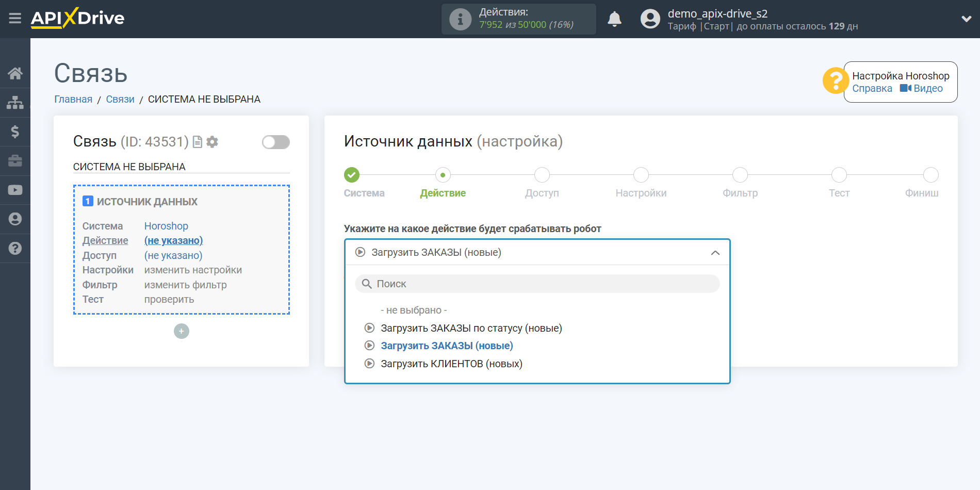The image size is (980, 490).
Task: Click the ApiX-Drive logo
Action: pos(77,18)
